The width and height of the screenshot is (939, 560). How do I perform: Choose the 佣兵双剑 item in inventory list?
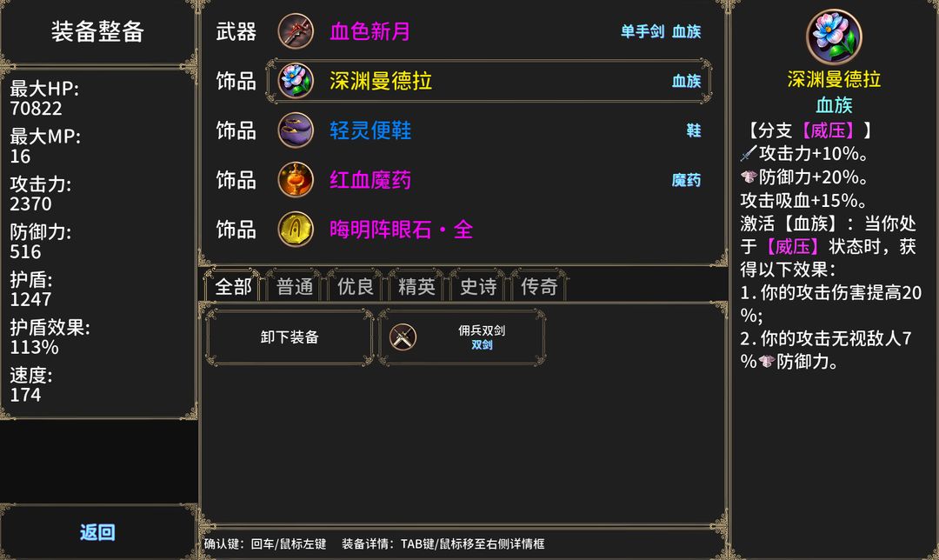(x=462, y=337)
